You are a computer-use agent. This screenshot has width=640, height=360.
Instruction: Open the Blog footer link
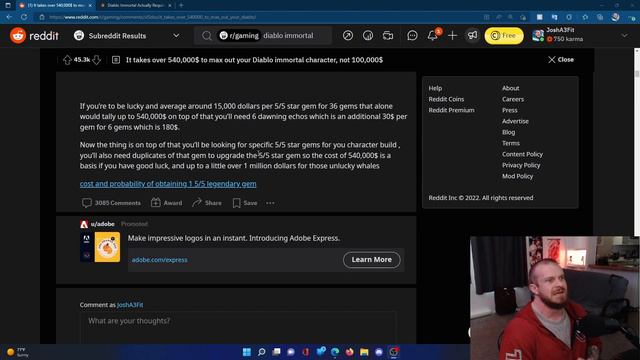508,132
